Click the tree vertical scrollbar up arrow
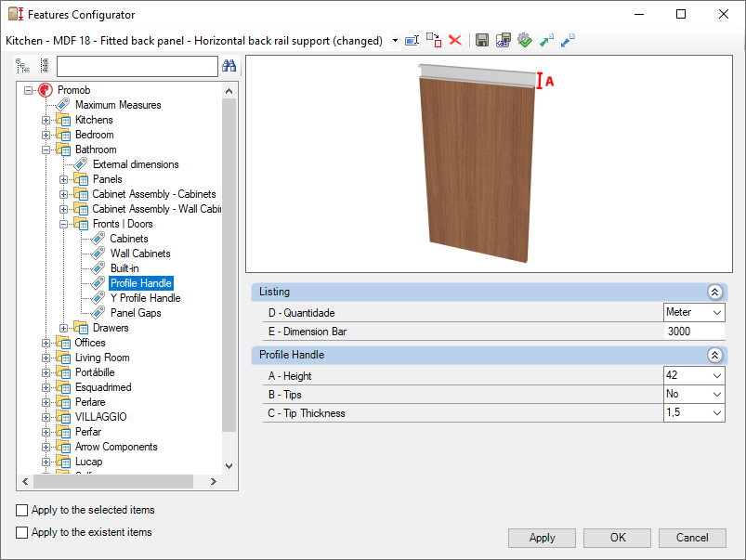746x560 pixels. [229, 91]
